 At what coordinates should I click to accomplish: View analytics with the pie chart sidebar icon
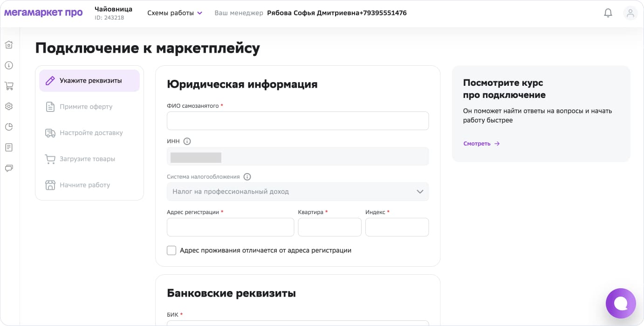8,127
